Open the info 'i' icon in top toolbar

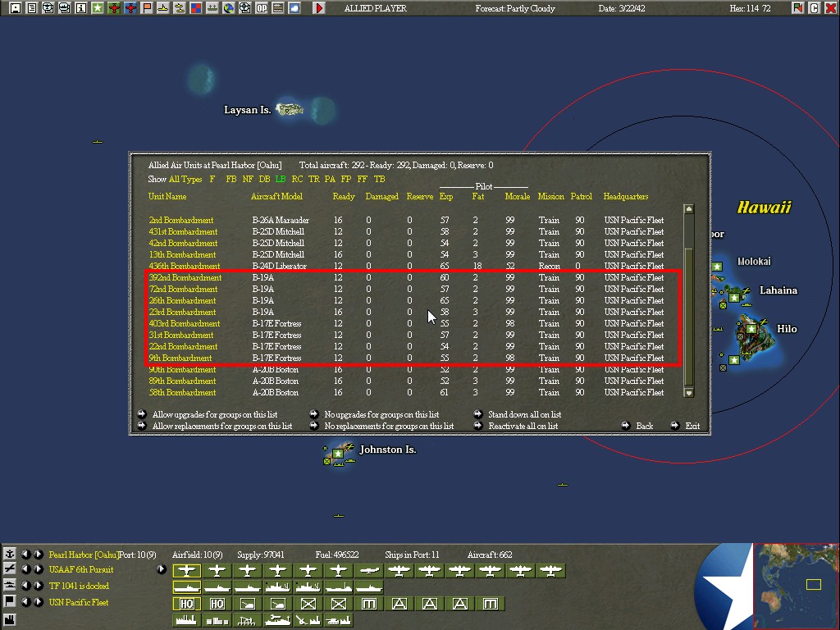[x=81, y=8]
